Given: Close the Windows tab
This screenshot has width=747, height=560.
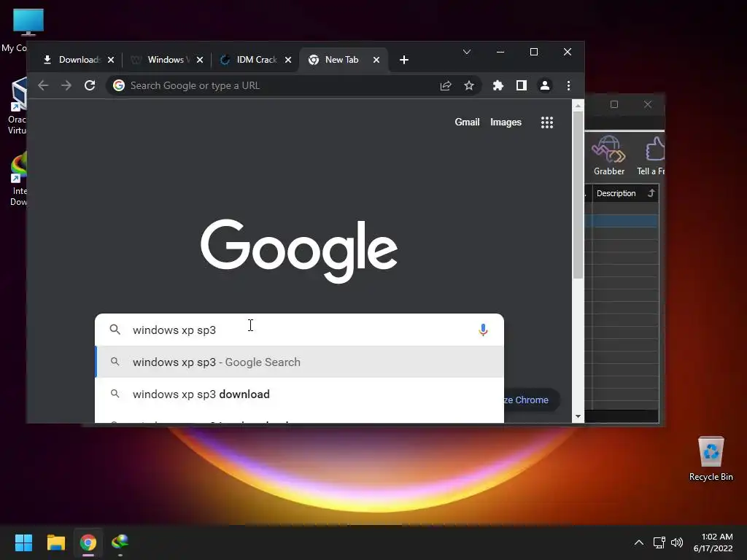Looking at the screenshot, I should pos(200,60).
